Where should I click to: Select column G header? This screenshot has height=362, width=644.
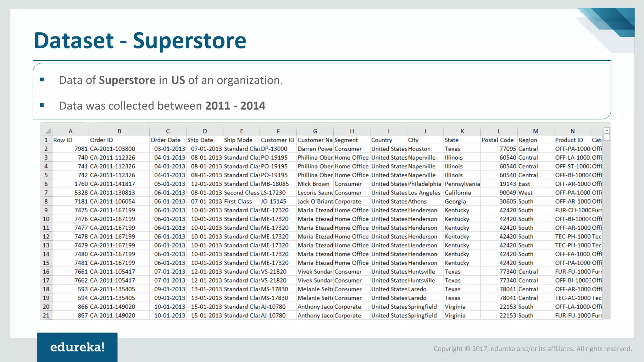[315, 131]
